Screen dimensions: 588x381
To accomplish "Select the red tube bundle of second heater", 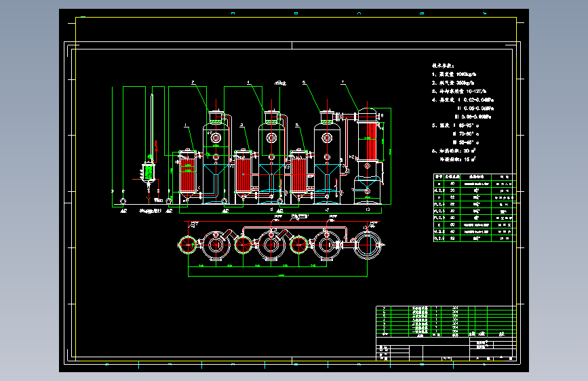I will 243,175.
